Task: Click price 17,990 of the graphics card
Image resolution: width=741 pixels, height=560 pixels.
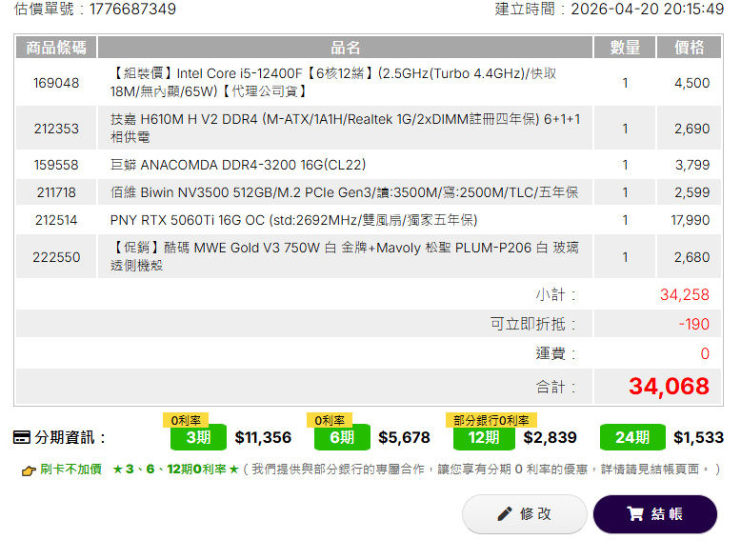Action: 691,220
